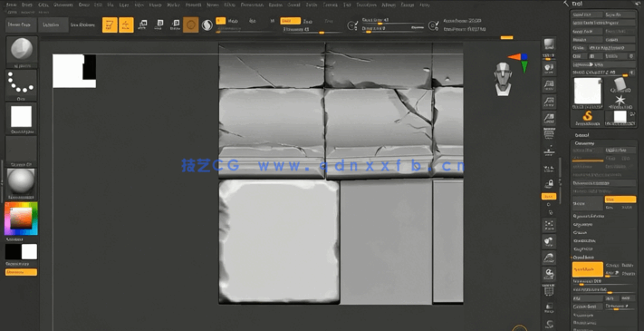Expand the Subtool section in Tool panel

(582, 135)
